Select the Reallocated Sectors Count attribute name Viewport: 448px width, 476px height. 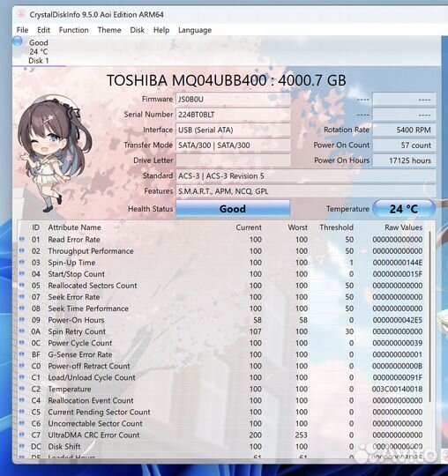click(x=93, y=286)
